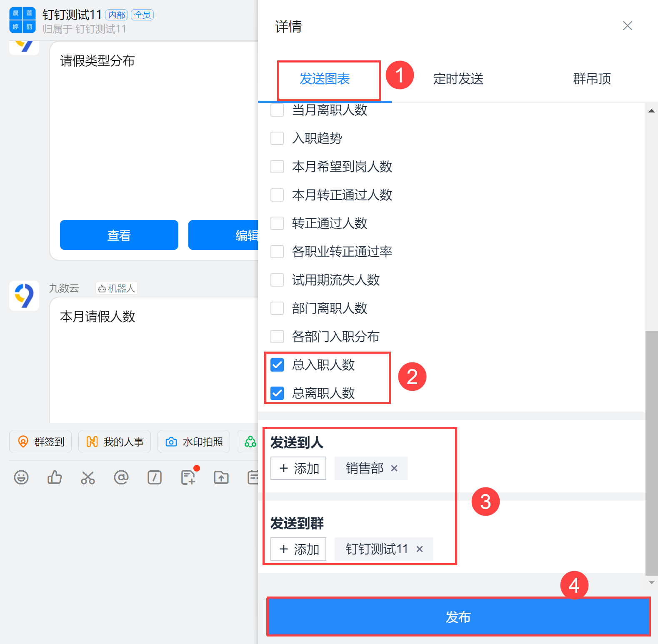Select the scissors screenshot tool
Image resolution: width=658 pixels, height=644 pixels.
pos(88,477)
